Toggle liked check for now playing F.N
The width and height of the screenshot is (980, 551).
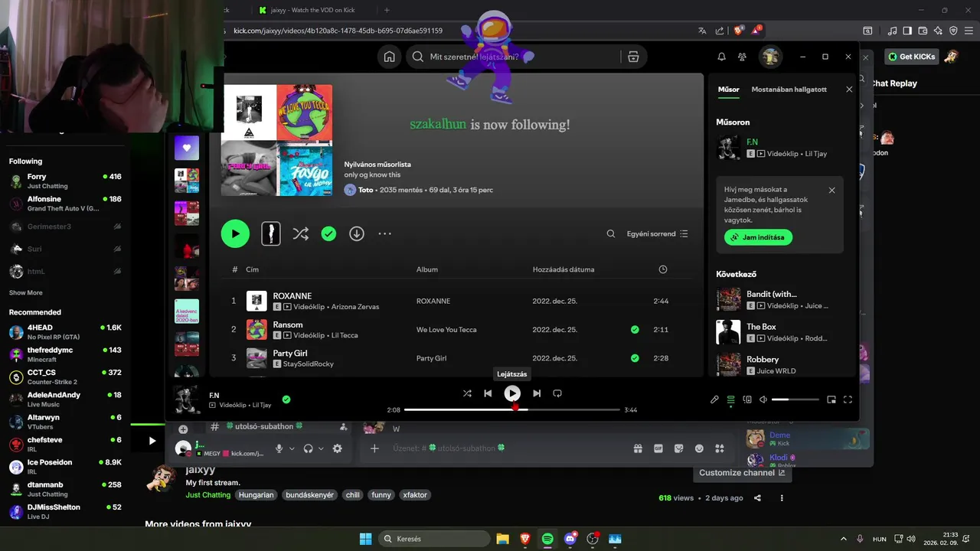click(x=286, y=399)
